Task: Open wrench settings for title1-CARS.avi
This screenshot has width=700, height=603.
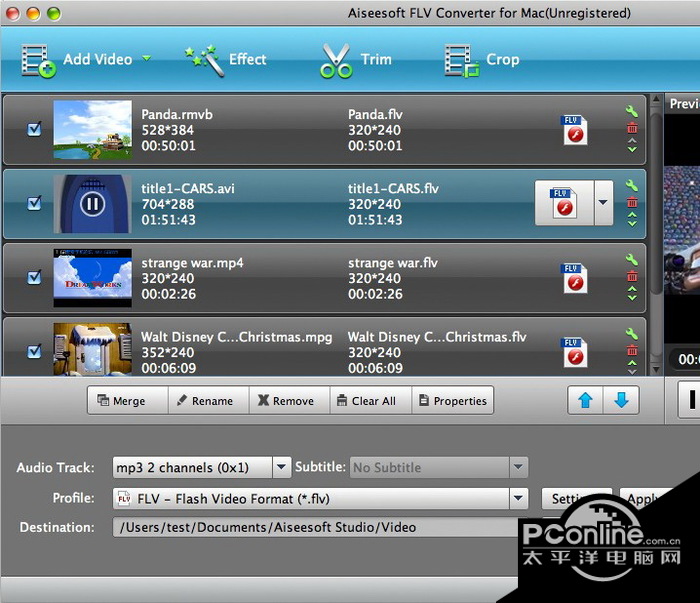Action: [632, 185]
